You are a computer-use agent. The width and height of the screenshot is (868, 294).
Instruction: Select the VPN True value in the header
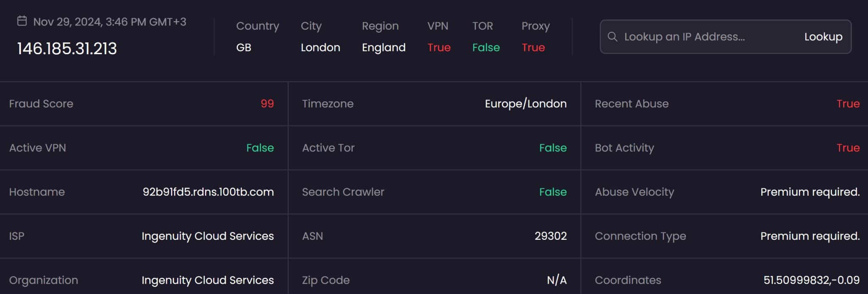(x=439, y=47)
